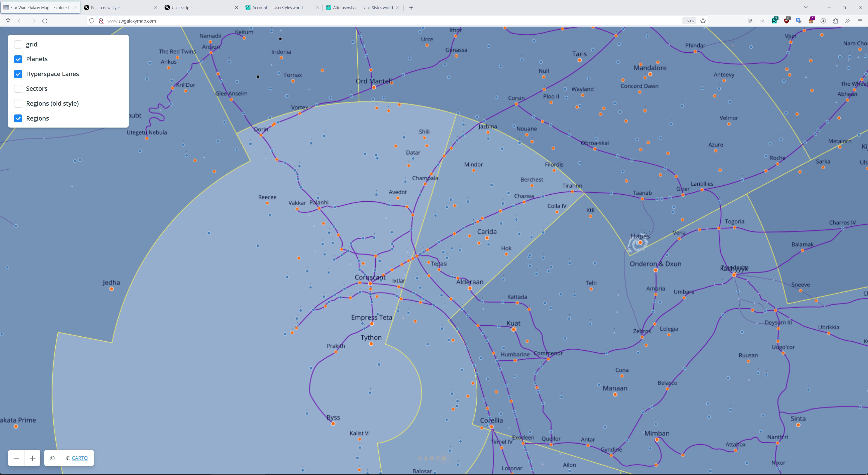Open the Add userstyle UserStyles tab

pos(363,7)
